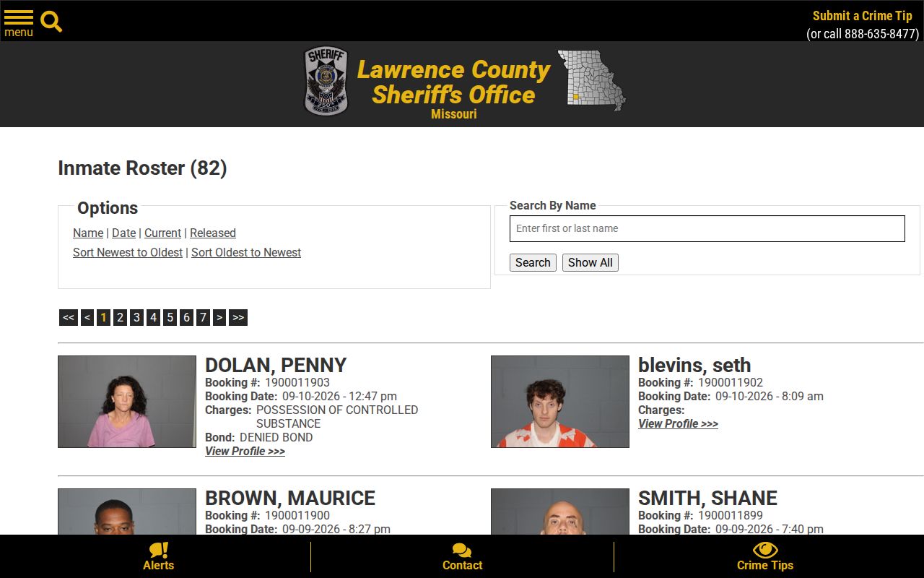Click the Search button
This screenshot has width=924, height=578.
tap(533, 262)
